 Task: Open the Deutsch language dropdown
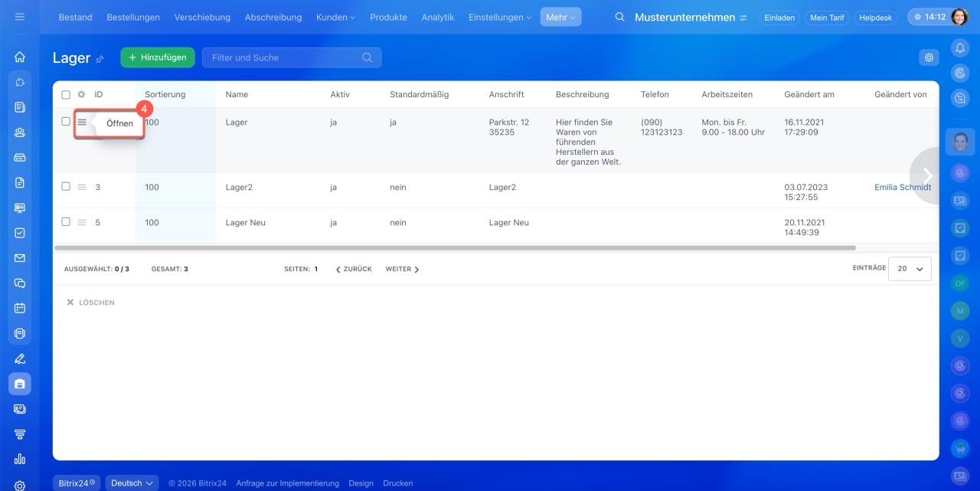[x=132, y=483]
